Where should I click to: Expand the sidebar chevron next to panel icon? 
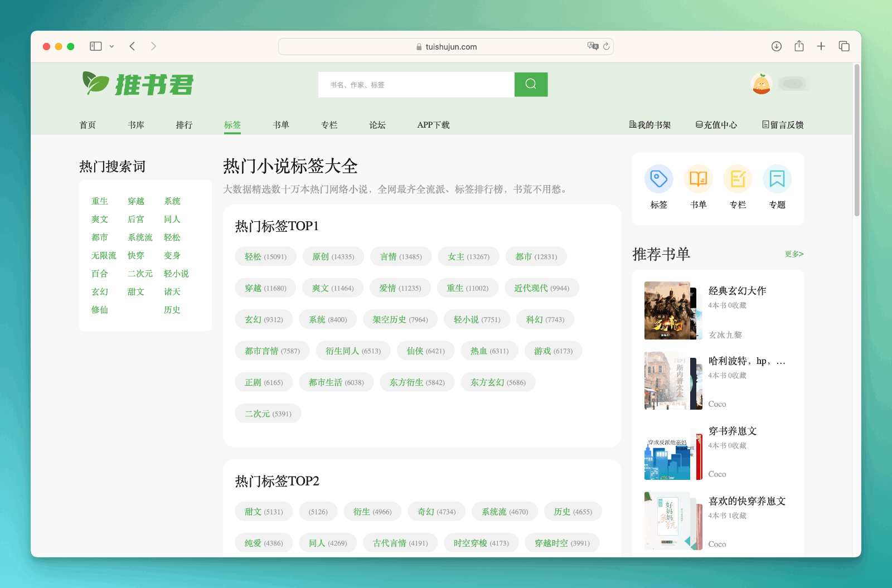(111, 46)
